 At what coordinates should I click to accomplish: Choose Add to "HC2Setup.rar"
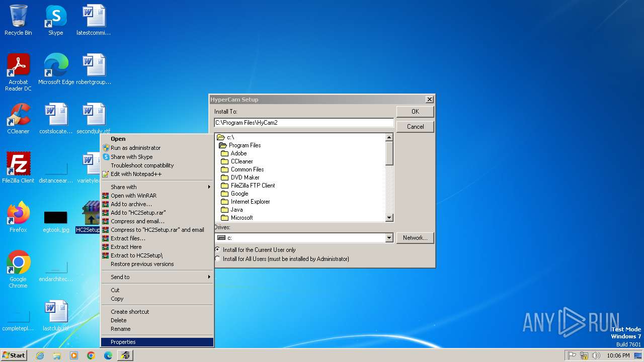[x=157, y=213]
